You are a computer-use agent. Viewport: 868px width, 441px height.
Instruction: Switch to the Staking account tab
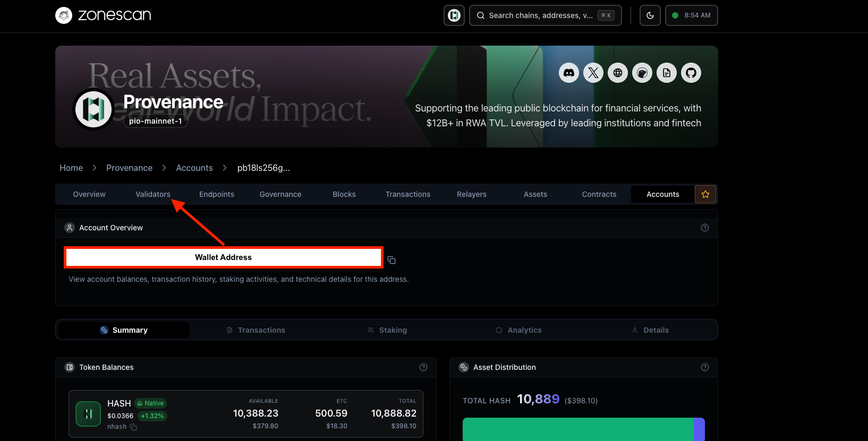click(387, 330)
